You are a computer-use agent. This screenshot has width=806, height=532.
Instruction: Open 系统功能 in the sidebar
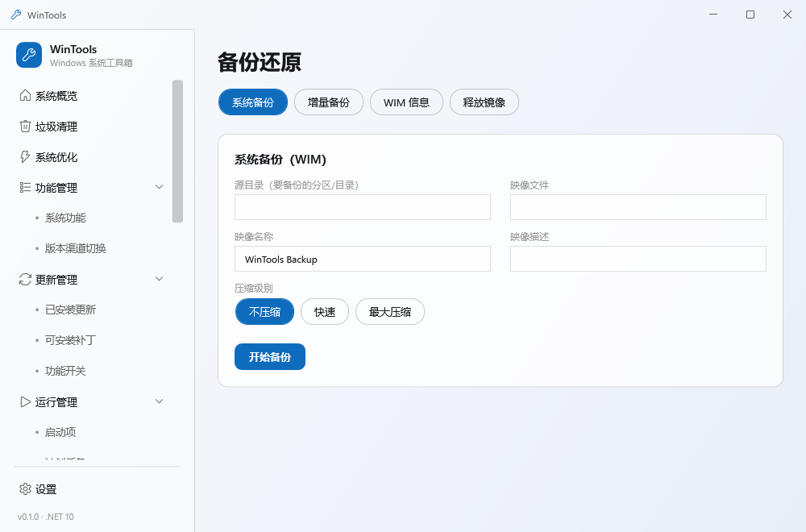(x=65, y=218)
